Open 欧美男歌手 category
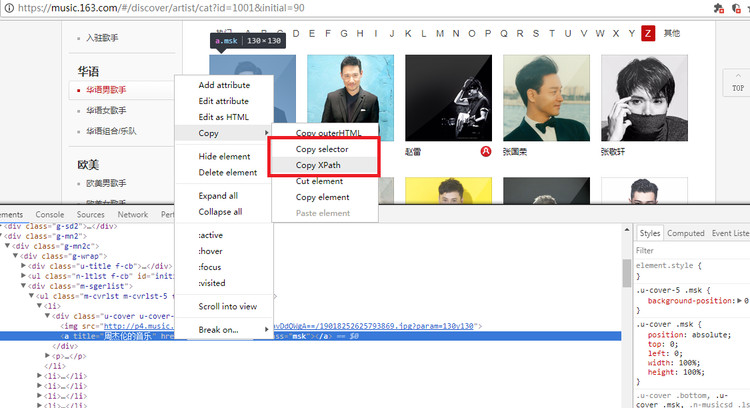Image resolution: width=750 pixels, height=408 pixels. (x=106, y=183)
